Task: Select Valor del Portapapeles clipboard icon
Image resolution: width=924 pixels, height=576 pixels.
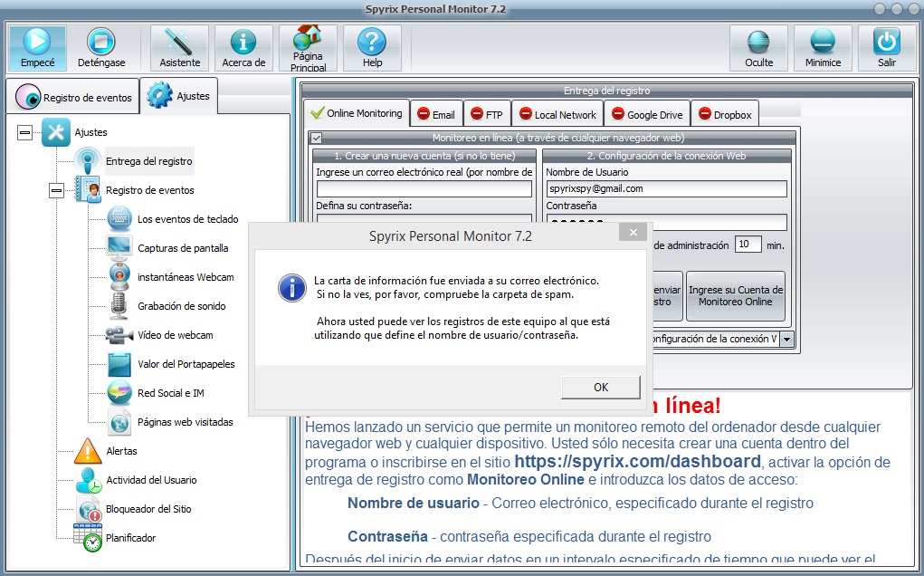Action: (119, 364)
